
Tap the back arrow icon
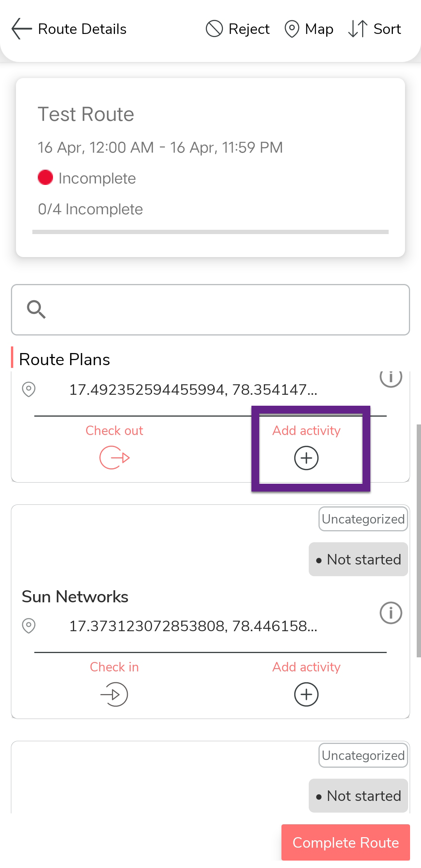coord(21,29)
